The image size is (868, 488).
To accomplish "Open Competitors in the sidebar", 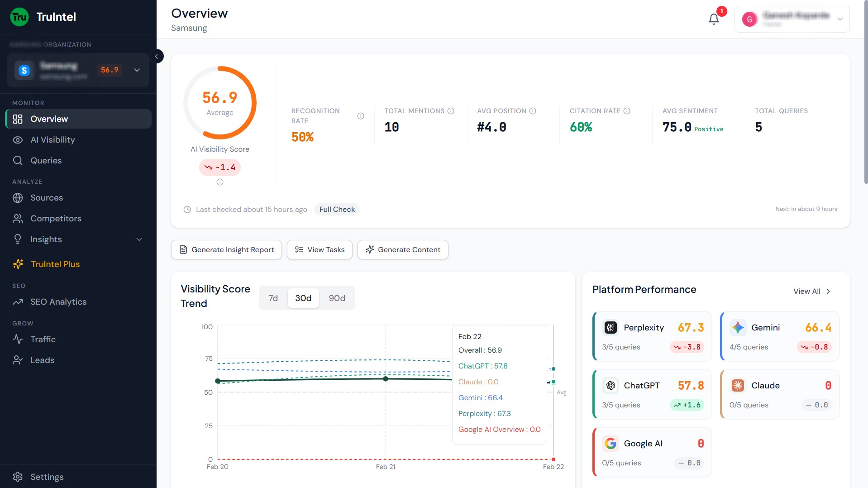I will pyautogui.click(x=56, y=219).
